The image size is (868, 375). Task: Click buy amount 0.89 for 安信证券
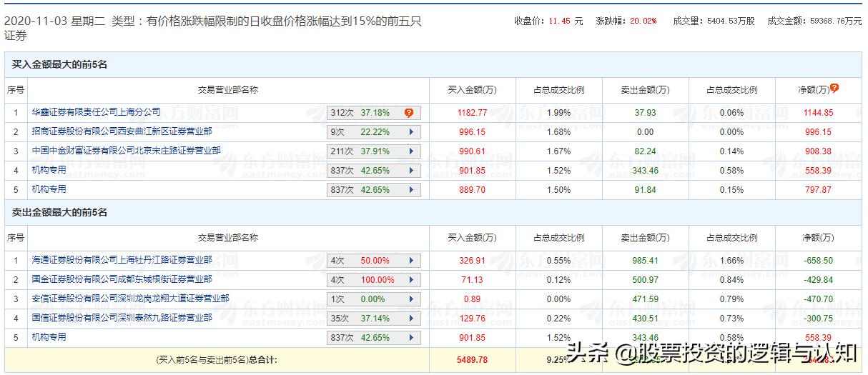click(x=472, y=299)
